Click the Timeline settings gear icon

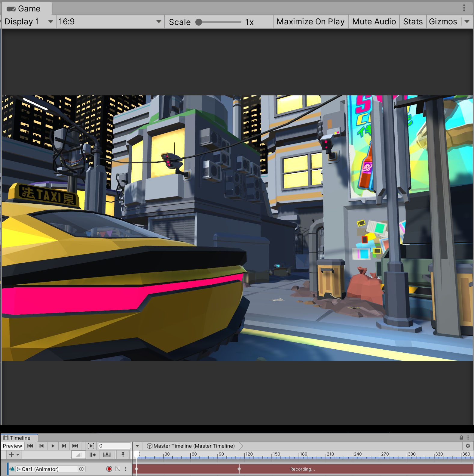pos(468,446)
